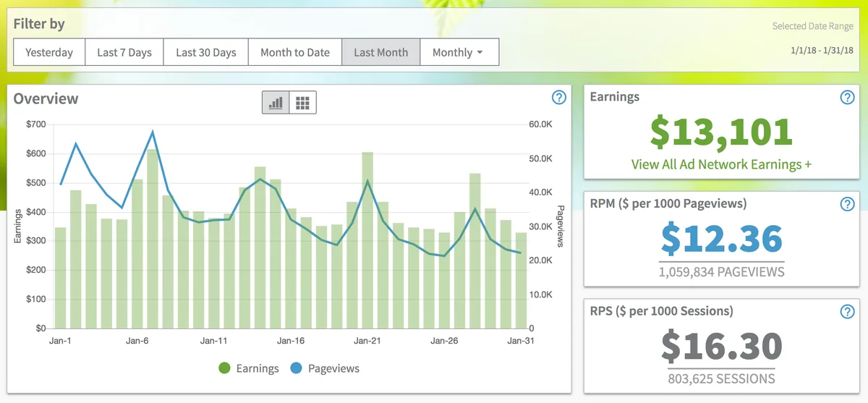This screenshot has width=868, height=403.
Task: Open help icon for RPS card
Action: click(848, 312)
